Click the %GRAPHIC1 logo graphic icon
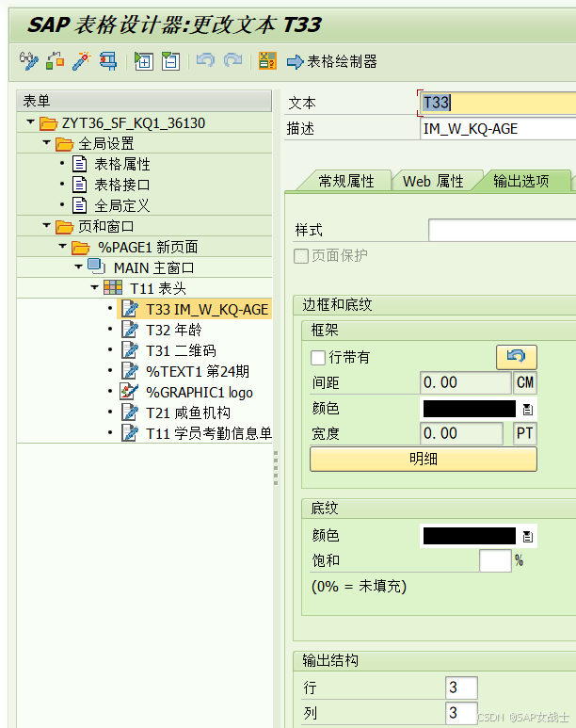The image size is (576, 728). pyautogui.click(x=129, y=392)
